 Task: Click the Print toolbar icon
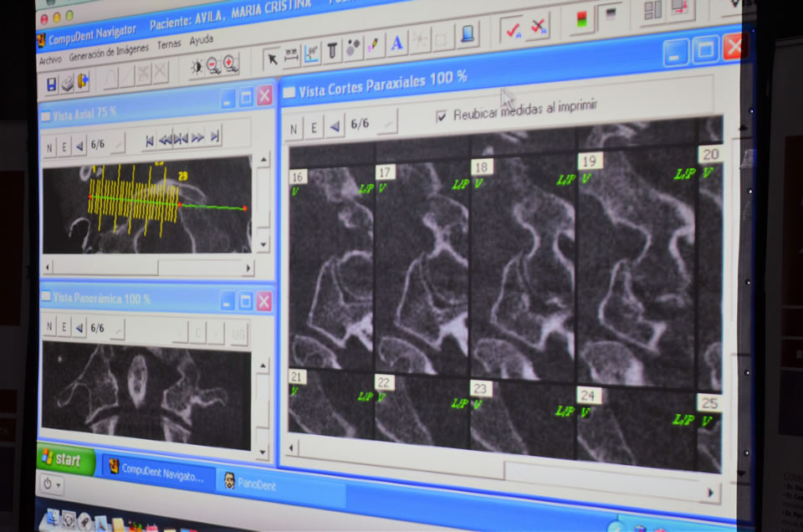point(67,84)
